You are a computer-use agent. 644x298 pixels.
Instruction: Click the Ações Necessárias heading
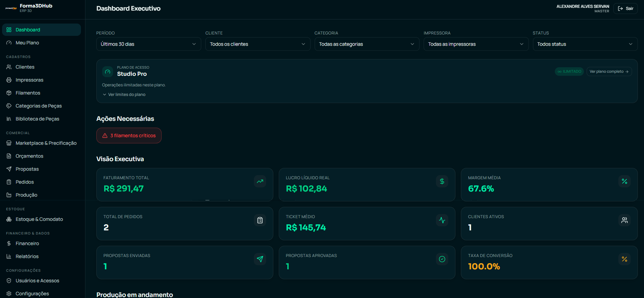click(125, 119)
